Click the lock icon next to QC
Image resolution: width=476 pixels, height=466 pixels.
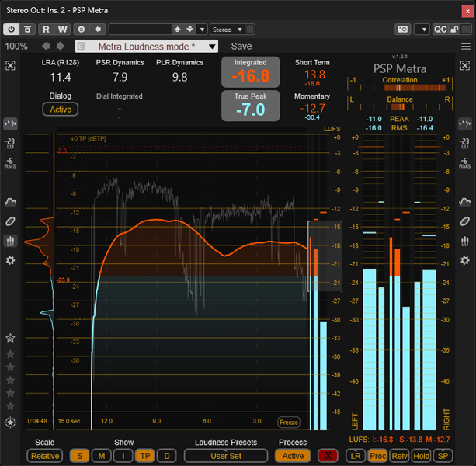(x=455, y=30)
